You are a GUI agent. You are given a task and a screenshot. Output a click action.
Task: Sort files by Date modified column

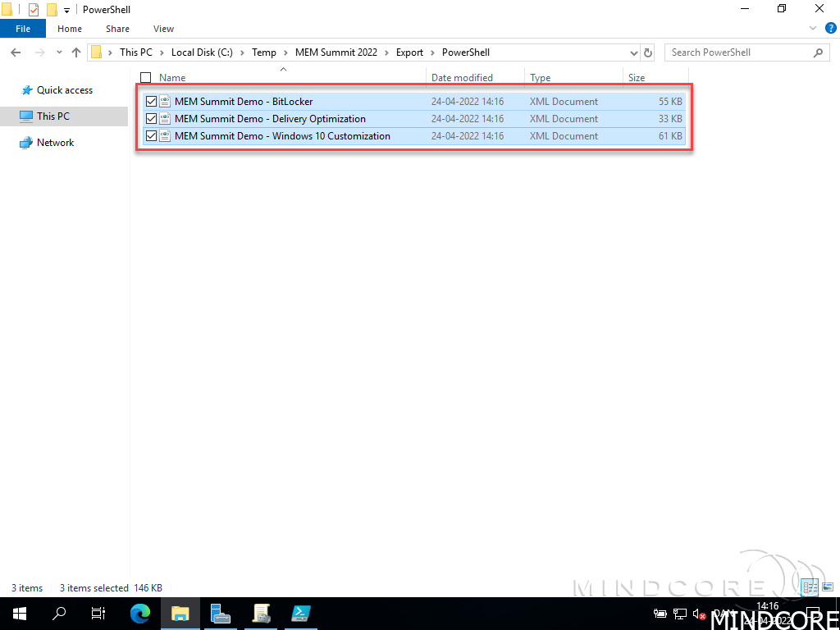(462, 78)
